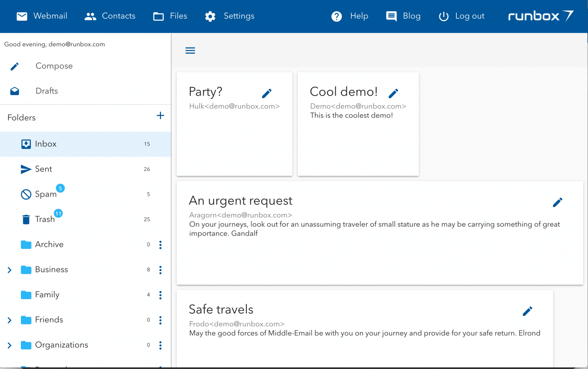Expand the Organizations folder

click(x=9, y=345)
